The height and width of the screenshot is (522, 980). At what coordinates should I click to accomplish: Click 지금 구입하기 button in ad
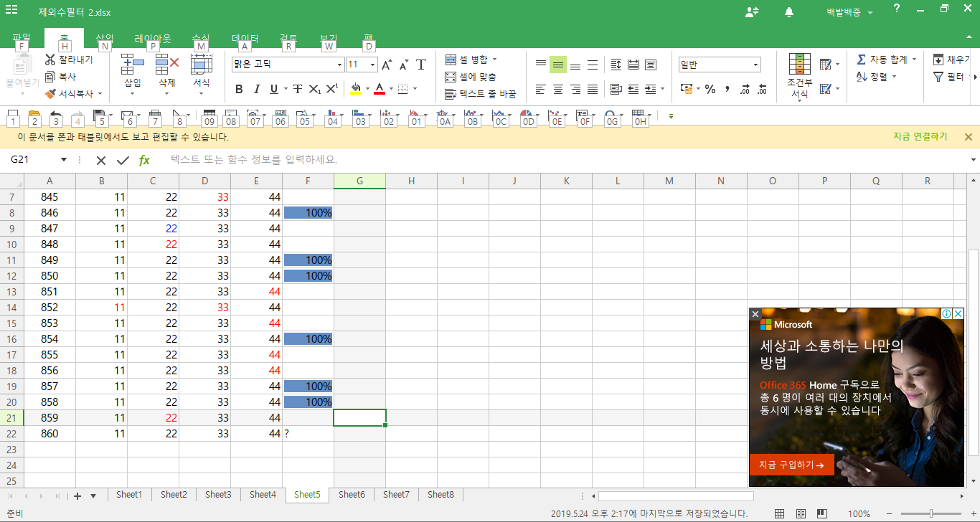click(x=791, y=465)
